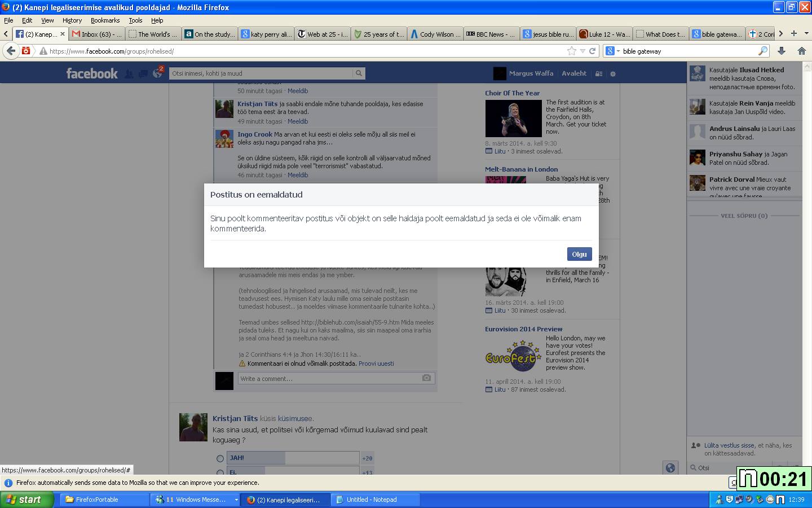
Task: Open the Firefox downloads arrow
Action: (x=782, y=51)
